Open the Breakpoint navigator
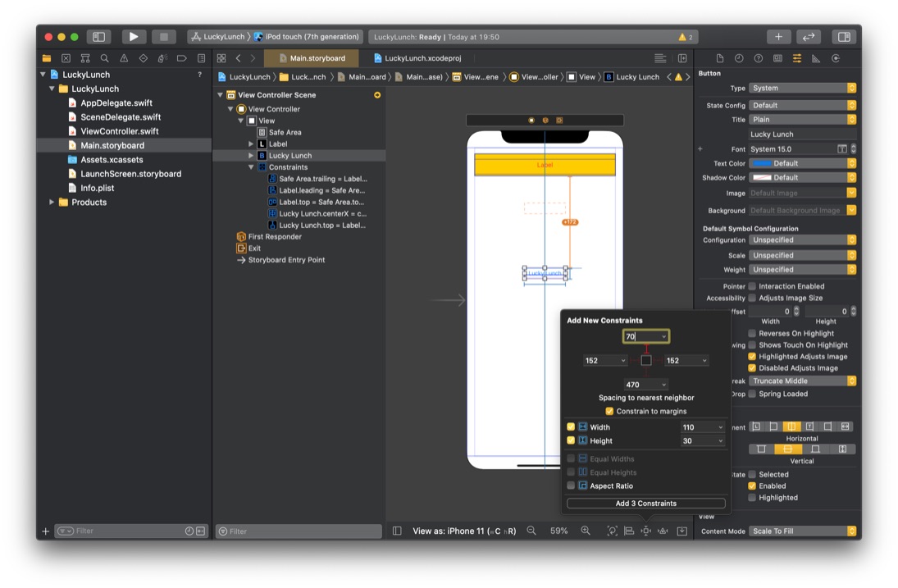Viewport: 898px width, 588px height. click(181, 58)
